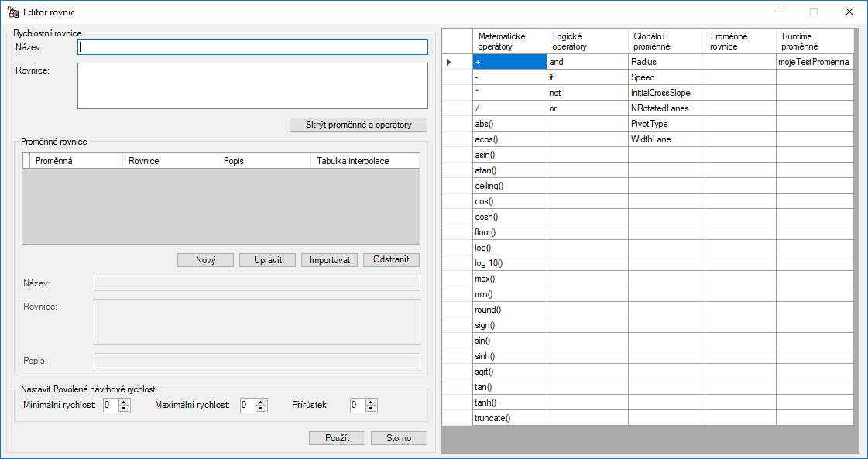Select the '+' operator cell
The width and height of the screenshot is (868, 459).
(509, 62)
